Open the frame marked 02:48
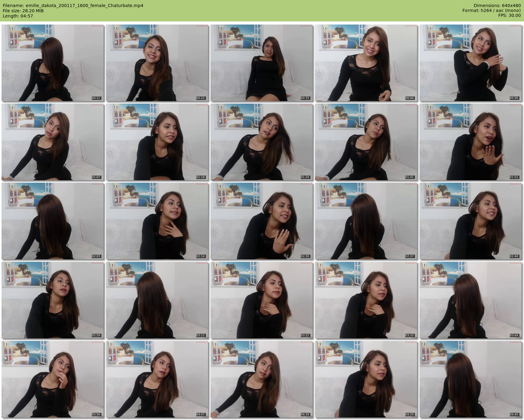Image resolution: width=524 pixels, height=420 pixels. pyautogui.click(x=470, y=221)
